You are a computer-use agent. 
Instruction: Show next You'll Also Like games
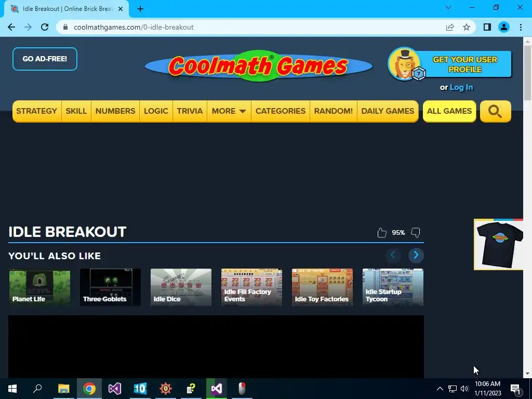(x=416, y=255)
